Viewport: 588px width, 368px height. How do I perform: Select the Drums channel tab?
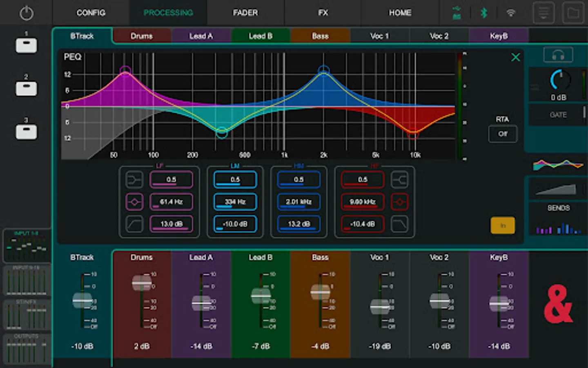142,36
